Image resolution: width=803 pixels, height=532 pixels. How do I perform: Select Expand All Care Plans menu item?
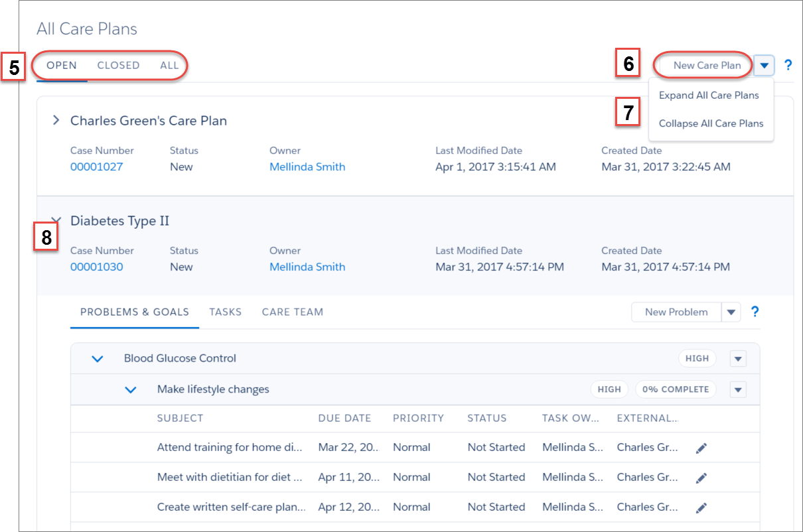(708, 95)
